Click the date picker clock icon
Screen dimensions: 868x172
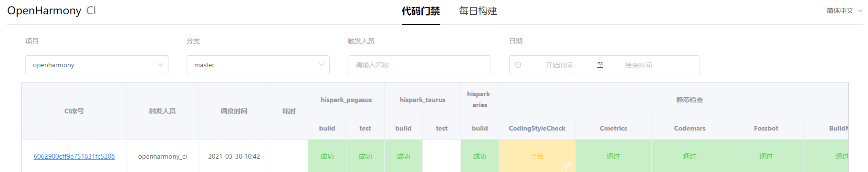point(518,65)
